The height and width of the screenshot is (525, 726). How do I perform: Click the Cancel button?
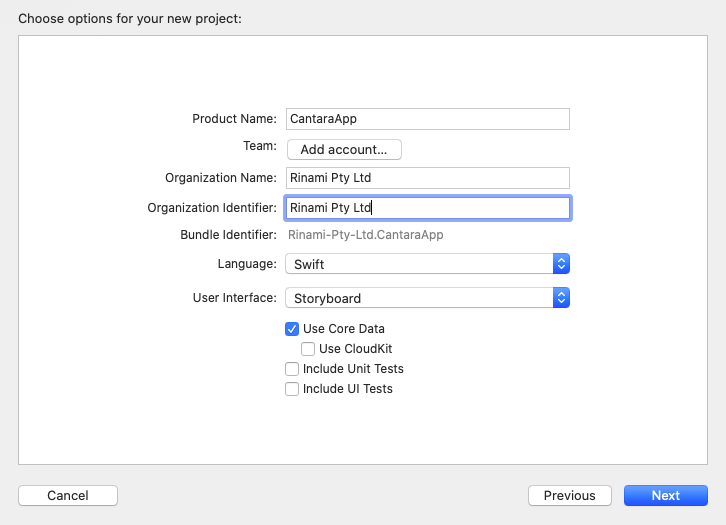click(68, 496)
